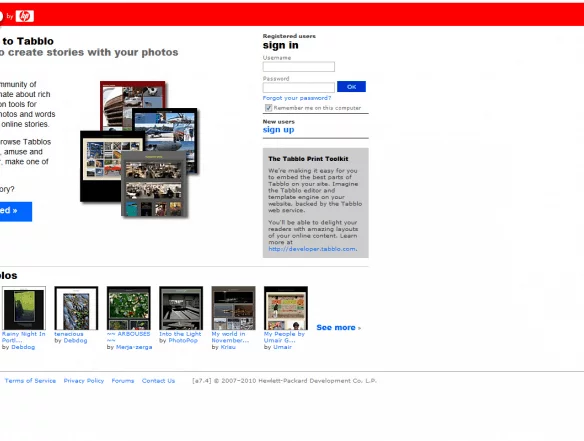Viewport: 584px width, 441px height.
Task: Click the stacked Tabblo collage image
Action: [x=139, y=149]
